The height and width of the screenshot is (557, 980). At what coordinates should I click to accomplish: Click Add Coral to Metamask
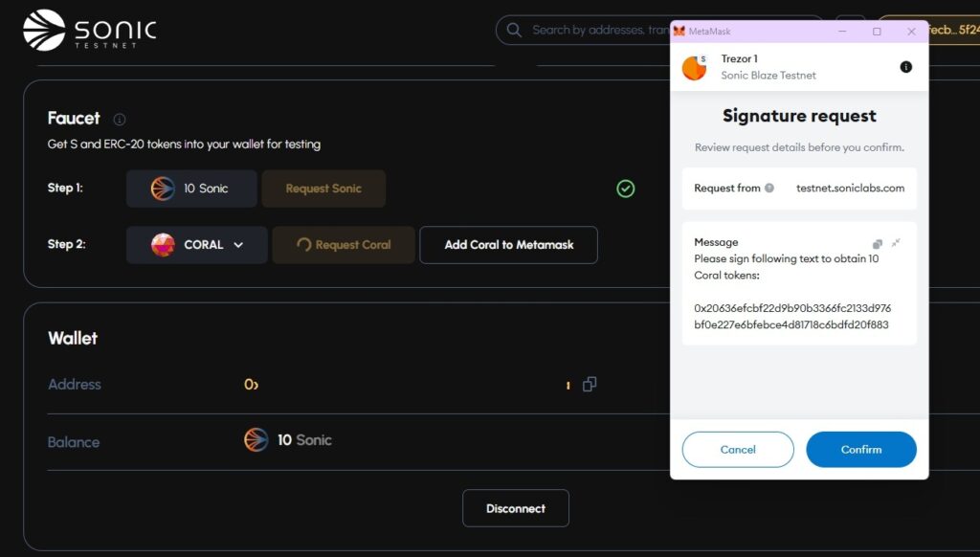[x=509, y=244]
